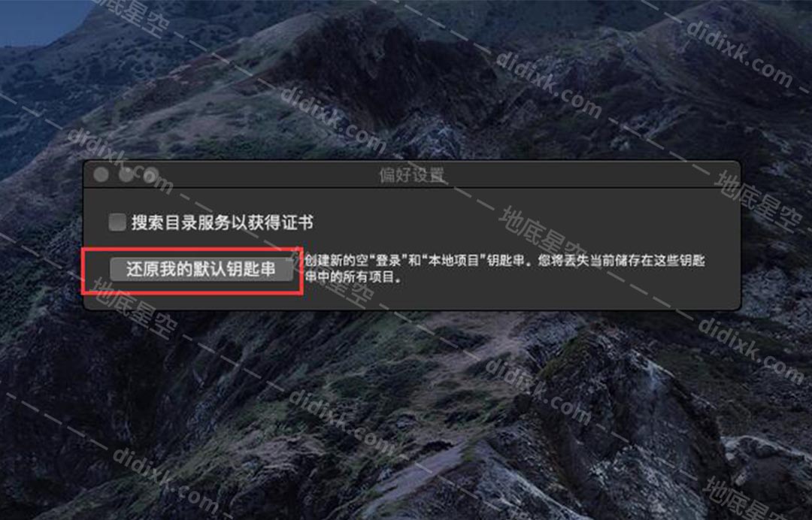Click the 还原我的默认钥匙串 button
This screenshot has height=520, width=812.
tap(201, 270)
